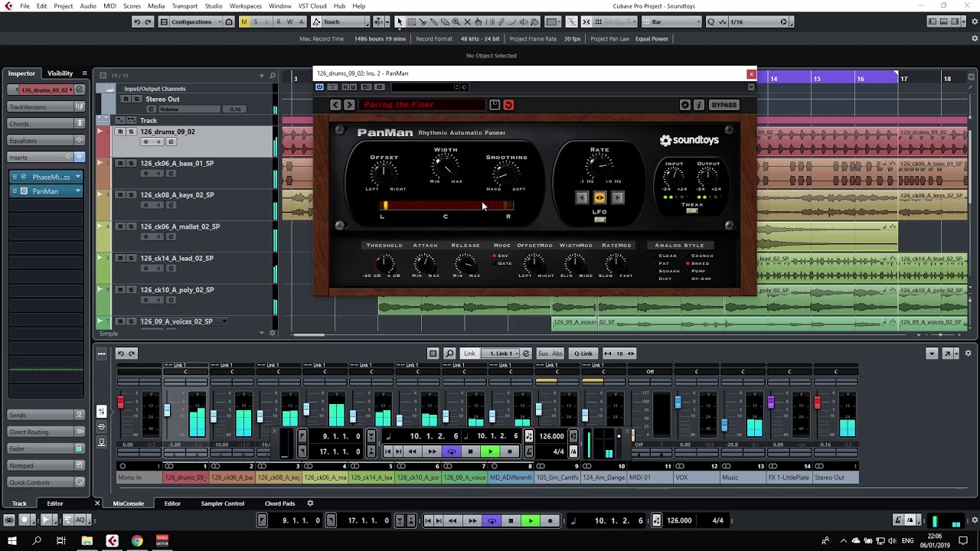Open the Bar grid type dropdown
Screen dimensions: 980x551
[x=670, y=21]
